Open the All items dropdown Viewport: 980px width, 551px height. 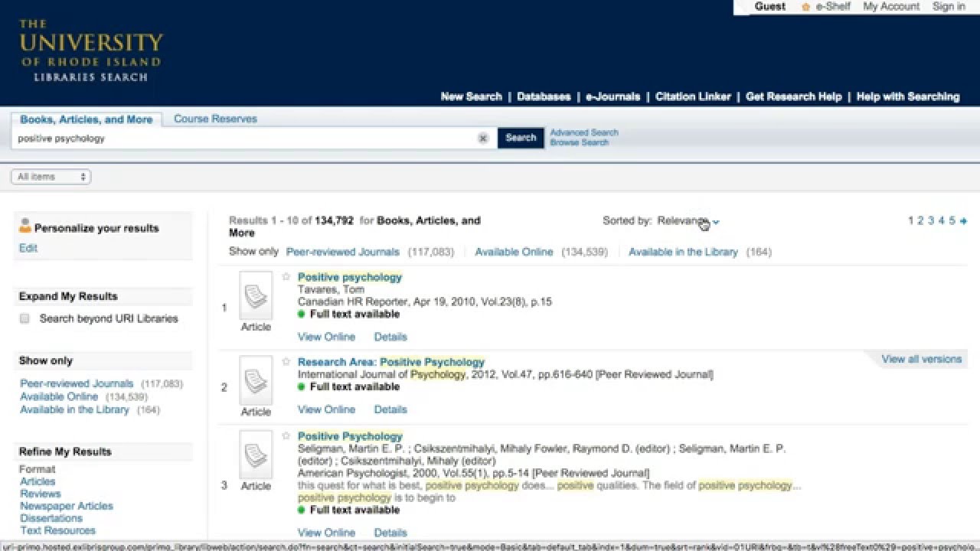click(x=51, y=177)
